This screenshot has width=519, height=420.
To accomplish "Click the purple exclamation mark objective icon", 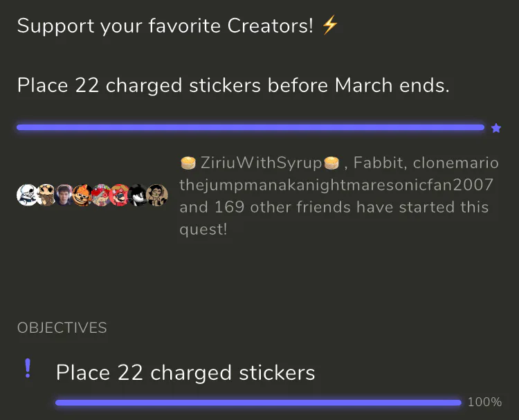I will coord(28,369).
